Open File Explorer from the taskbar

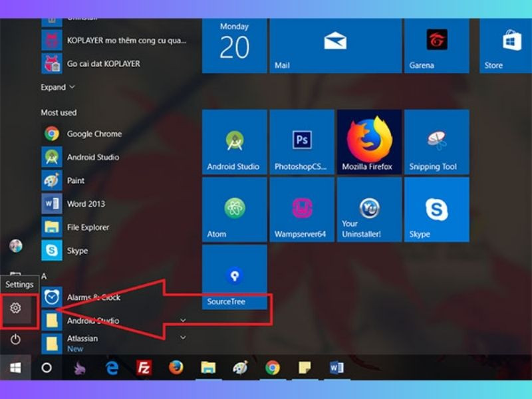tap(208, 368)
